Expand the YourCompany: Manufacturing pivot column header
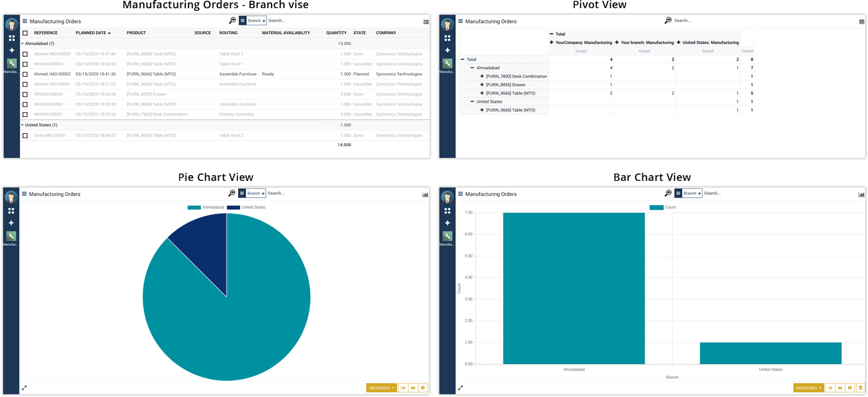The width and height of the screenshot is (868, 397). pyautogui.click(x=551, y=43)
